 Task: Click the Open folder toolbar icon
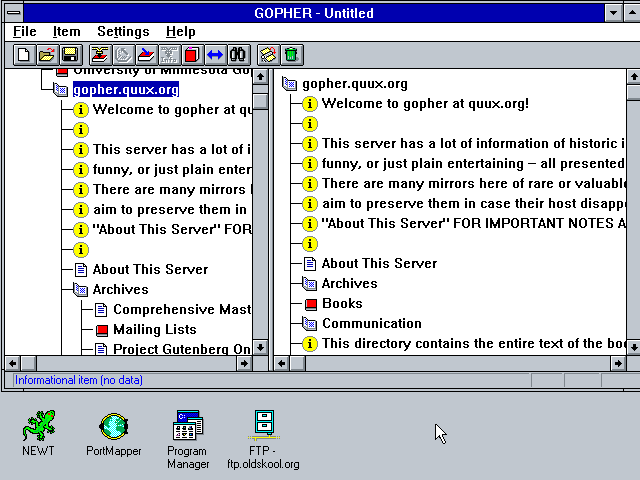pyautogui.click(x=47, y=55)
